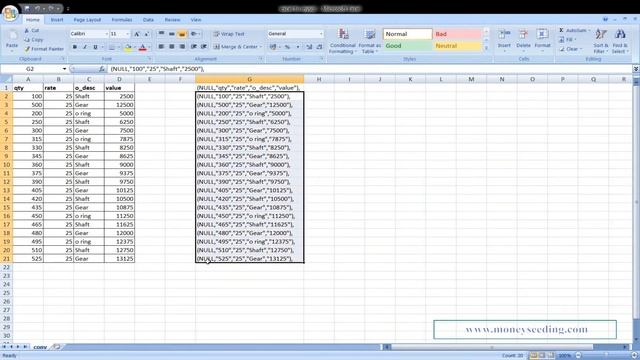Click the Name Box showing G2
640x360 pixels.
click(31, 69)
